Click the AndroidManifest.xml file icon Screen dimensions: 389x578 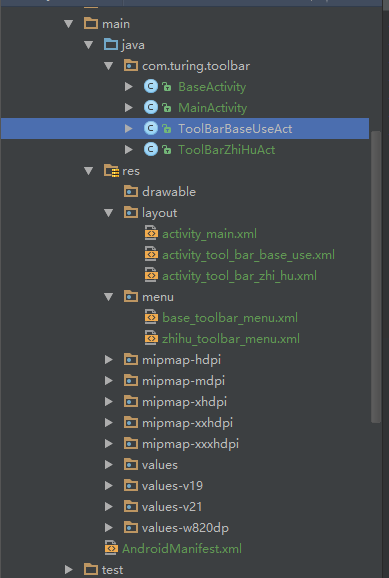[x=111, y=548]
